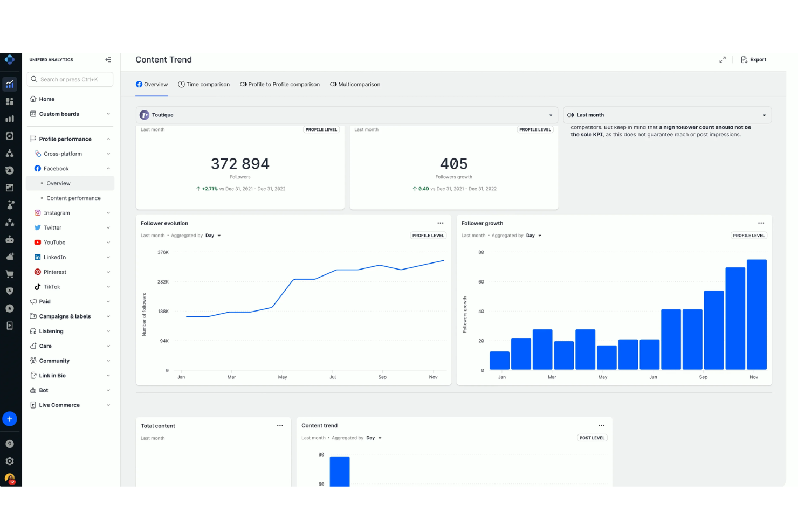Click the TikTok icon in the sidebar
This screenshot has height=532, width=798.
pos(37,286)
